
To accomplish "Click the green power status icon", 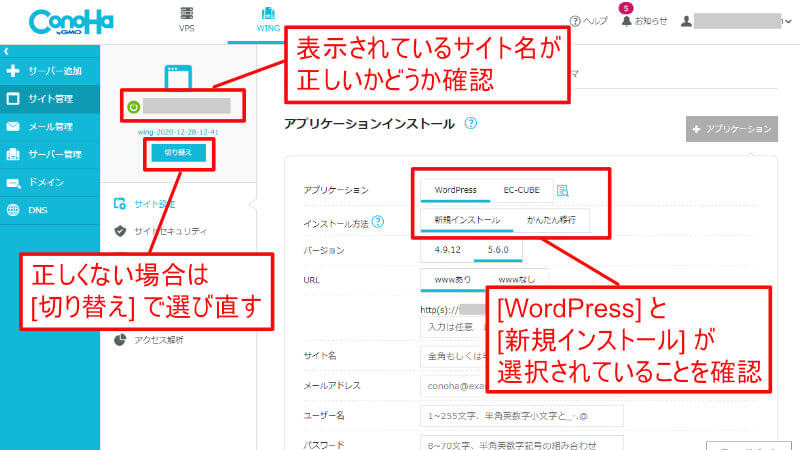I will coord(134,107).
